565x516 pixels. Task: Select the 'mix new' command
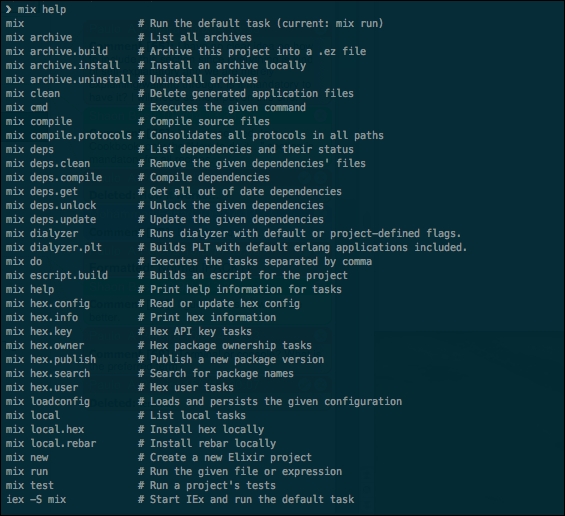coord(27,458)
